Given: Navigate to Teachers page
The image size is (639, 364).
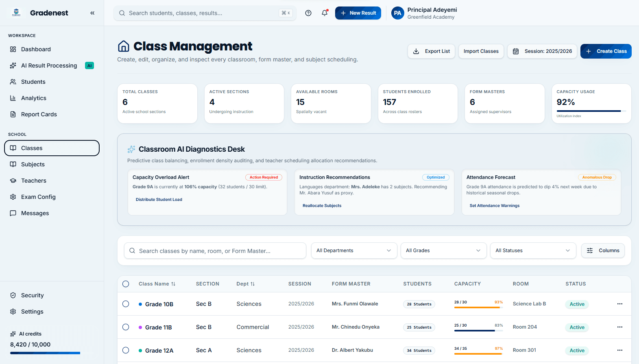Looking at the screenshot, I should [x=52, y=181].
